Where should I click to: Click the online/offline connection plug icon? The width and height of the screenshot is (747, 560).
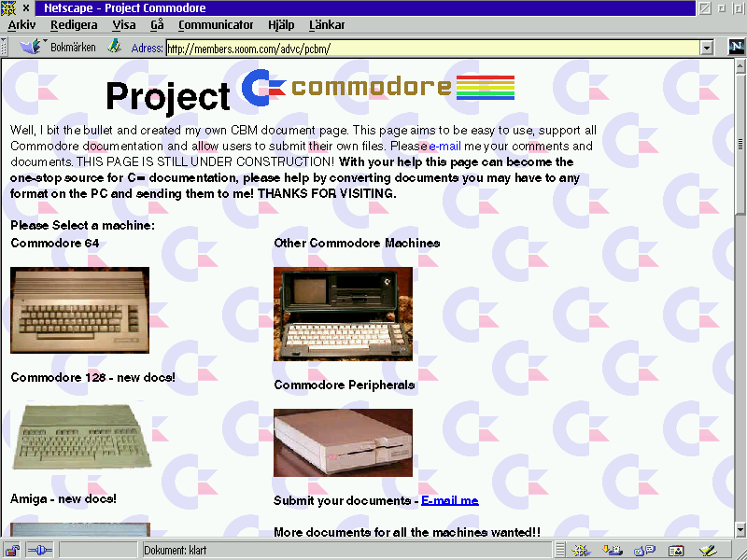(40, 551)
